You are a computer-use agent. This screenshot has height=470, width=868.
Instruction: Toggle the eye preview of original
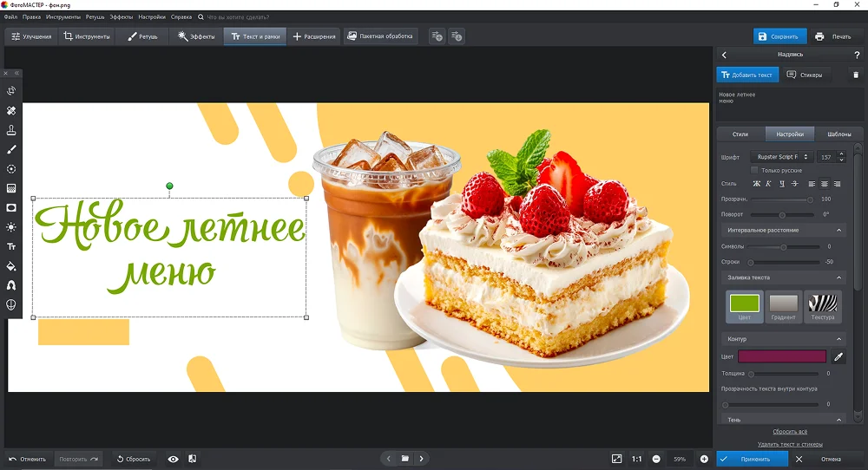pos(173,459)
